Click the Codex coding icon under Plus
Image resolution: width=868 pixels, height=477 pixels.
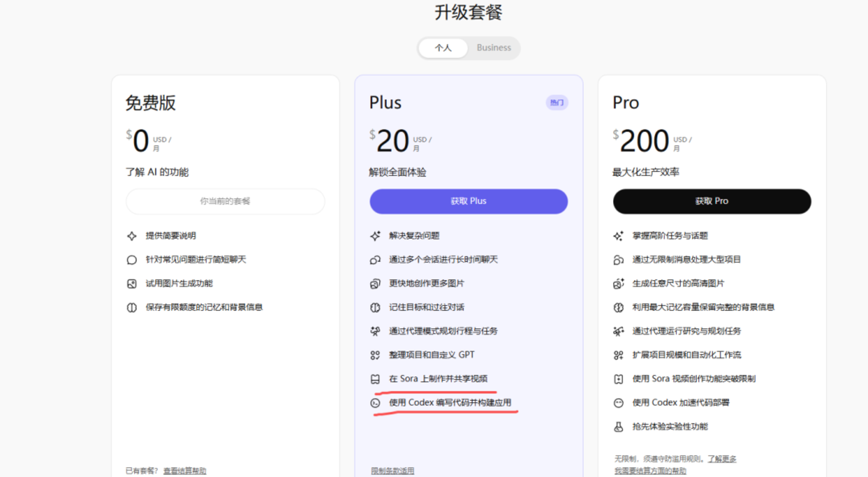click(374, 403)
